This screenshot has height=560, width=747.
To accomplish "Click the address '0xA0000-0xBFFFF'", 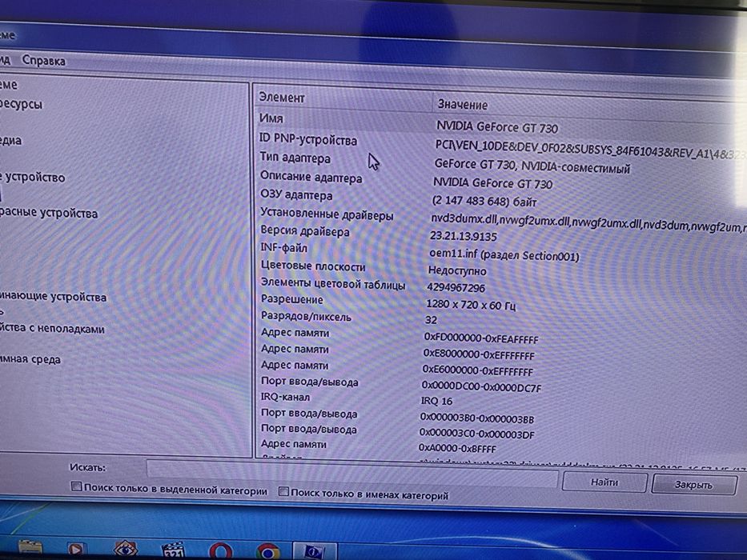I will click(x=457, y=448).
